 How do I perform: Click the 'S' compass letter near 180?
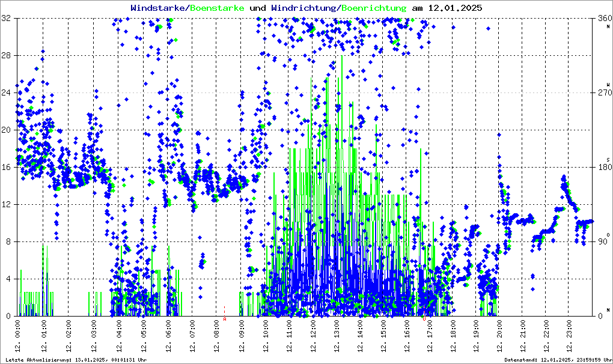[608, 160]
